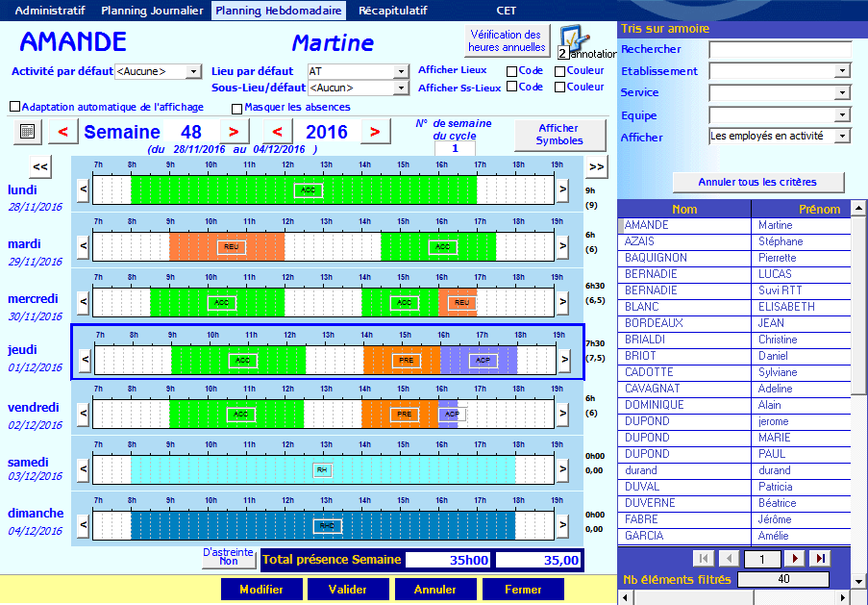868x605 pixels.
Task: Shift samedi timeline right
Action: (x=562, y=469)
